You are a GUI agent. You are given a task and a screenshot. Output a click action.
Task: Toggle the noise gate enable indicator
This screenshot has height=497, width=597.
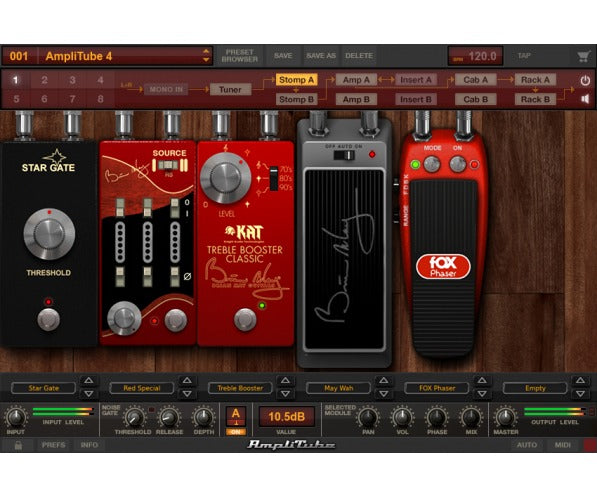tap(152, 410)
